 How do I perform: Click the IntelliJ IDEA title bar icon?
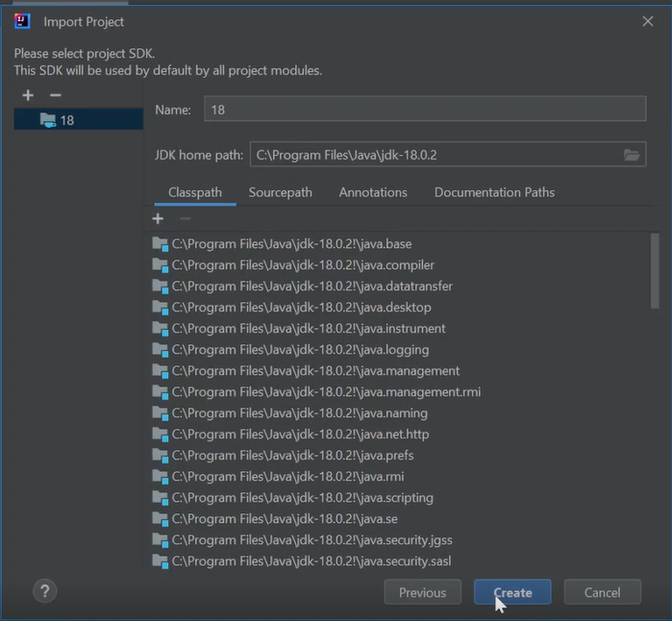[22, 21]
